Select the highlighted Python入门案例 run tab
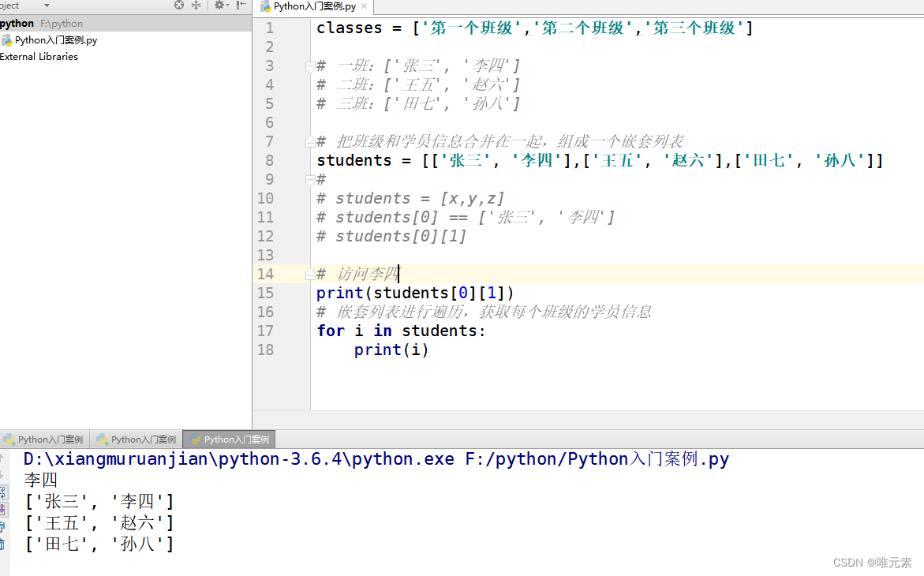The height and width of the screenshot is (576, 924). point(230,439)
